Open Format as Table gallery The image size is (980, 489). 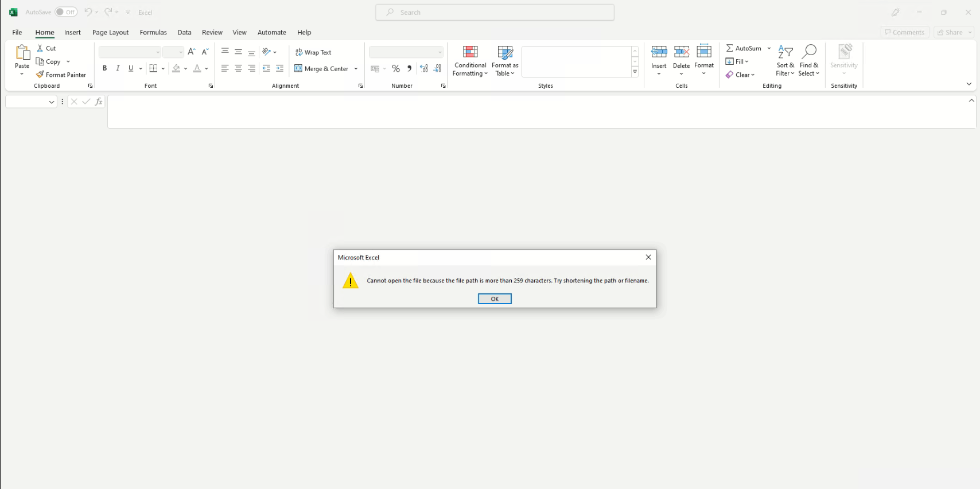pyautogui.click(x=505, y=60)
